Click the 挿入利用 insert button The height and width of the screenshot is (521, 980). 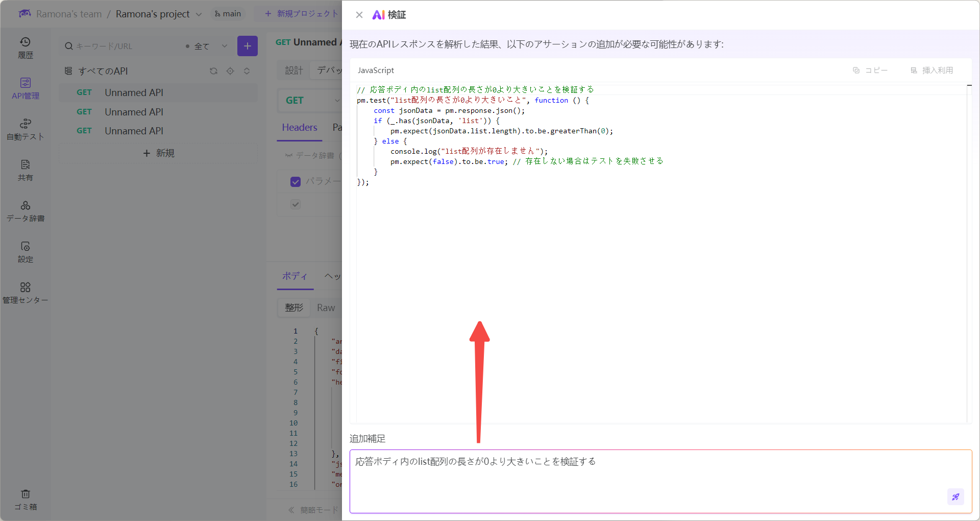(x=932, y=70)
